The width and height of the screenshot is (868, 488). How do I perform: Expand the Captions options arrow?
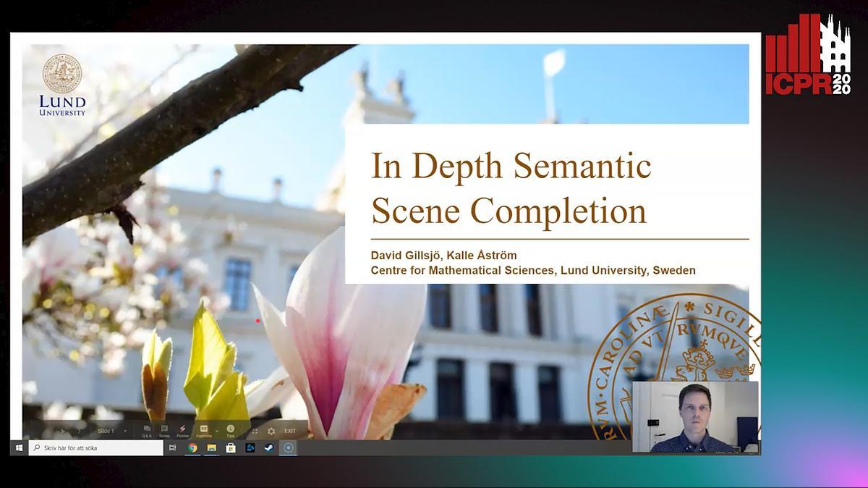point(216,431)
